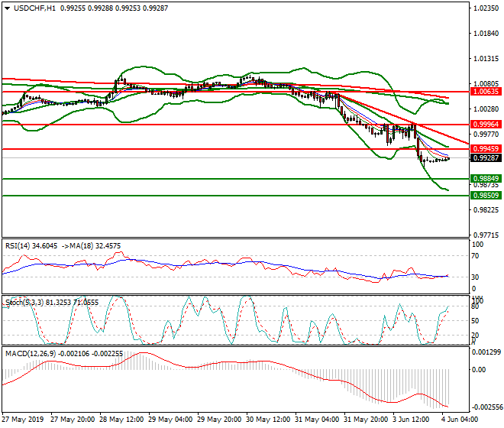
Task: Click the 0.98225 price scale value
Action: click(x=486, y=210)
